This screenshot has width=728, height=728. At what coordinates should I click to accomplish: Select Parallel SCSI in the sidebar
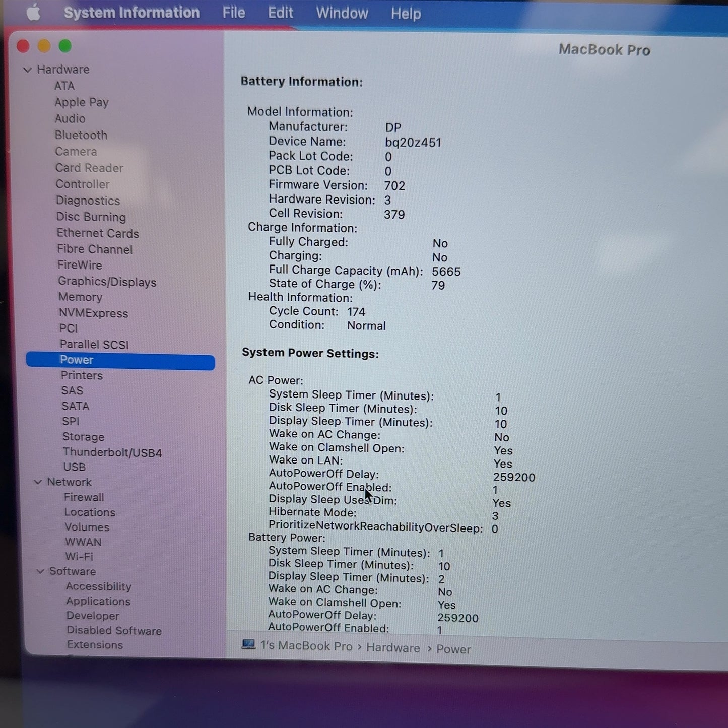coord(94,345)
